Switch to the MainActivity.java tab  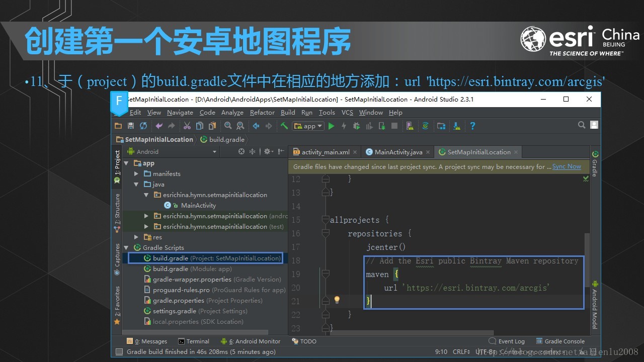[x=398, y=152]
